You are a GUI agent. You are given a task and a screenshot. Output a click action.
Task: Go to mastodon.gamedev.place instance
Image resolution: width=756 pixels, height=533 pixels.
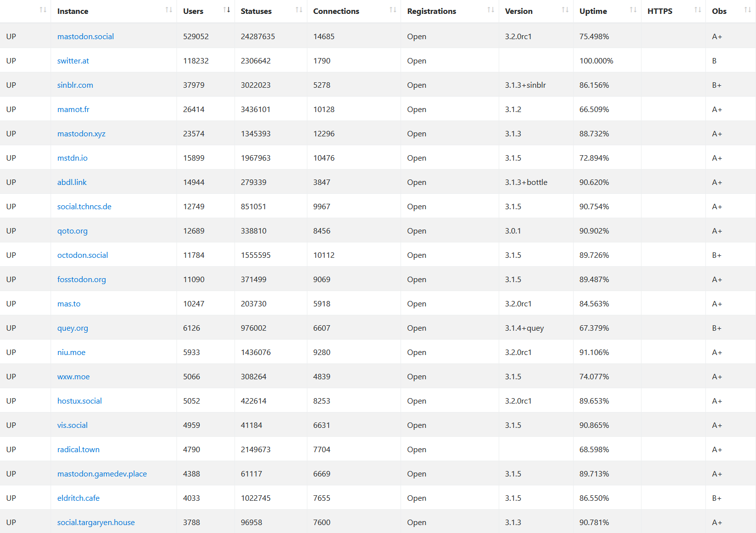[x=102, y=474]
